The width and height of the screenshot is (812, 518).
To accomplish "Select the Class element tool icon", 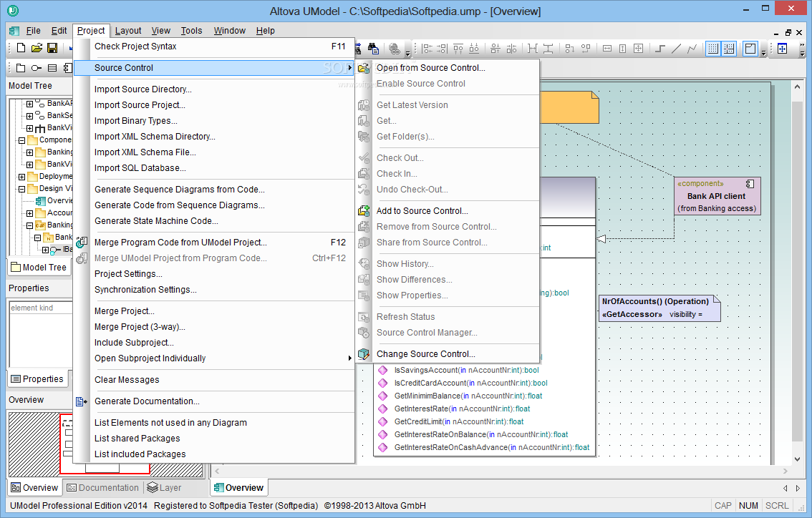I will (x=52, y=68).
